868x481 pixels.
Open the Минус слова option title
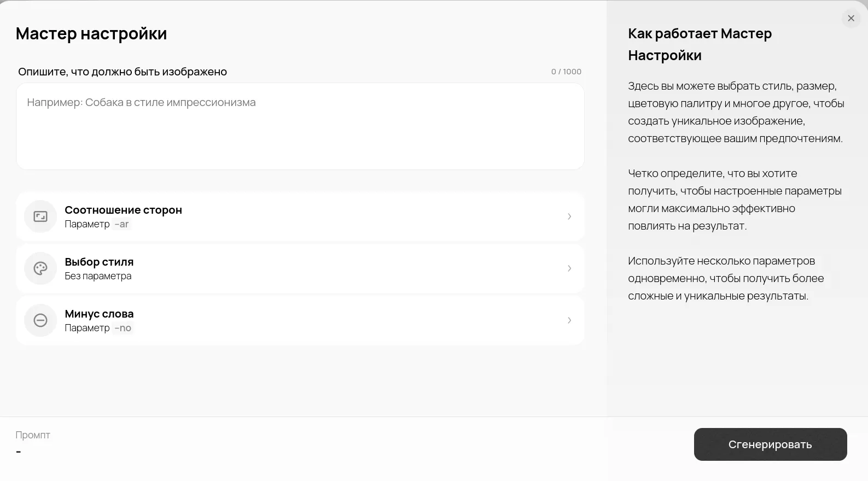tap(99, 314)
